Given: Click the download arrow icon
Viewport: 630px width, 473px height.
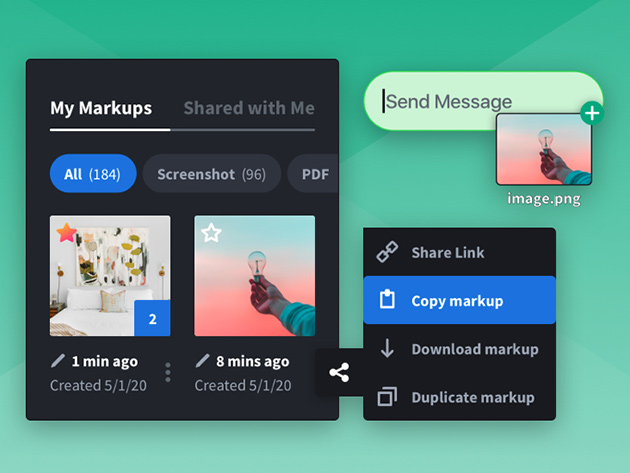Looking at the screenshot, I should pyautogui.click(x=387, y=348).
